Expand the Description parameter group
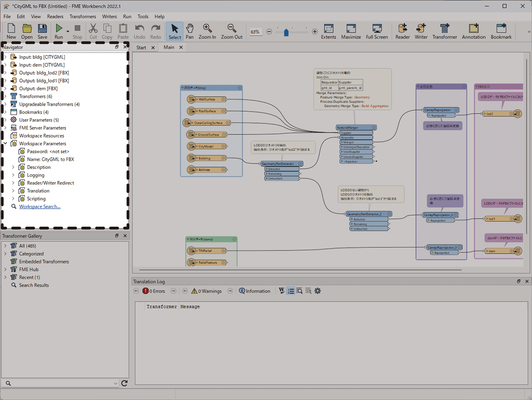The height and width of the screenshot is (400, 532). [x=13, y=167]
